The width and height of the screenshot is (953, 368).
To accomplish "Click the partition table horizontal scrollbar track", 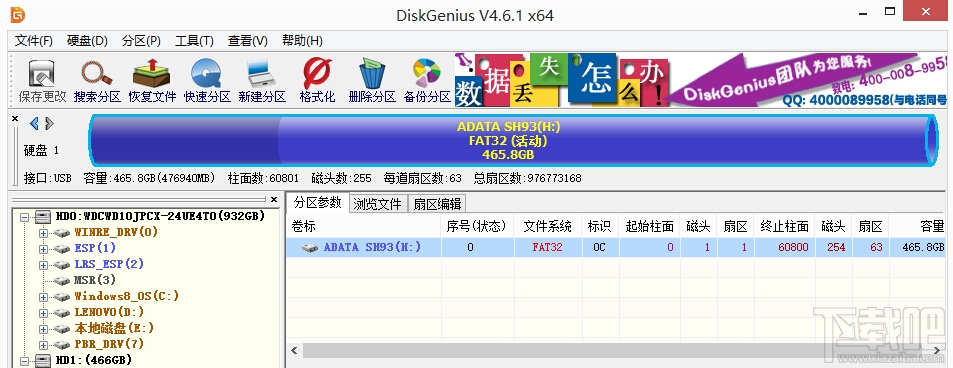I will click(617, 350).
